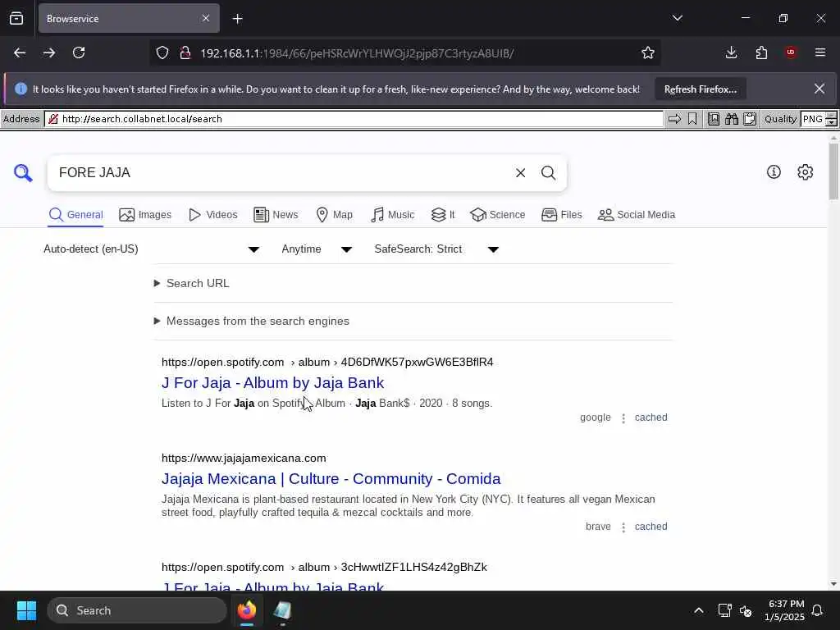Open Firefox hamburger menu
This screenshot has height=630, width=840.
[820, 52]
